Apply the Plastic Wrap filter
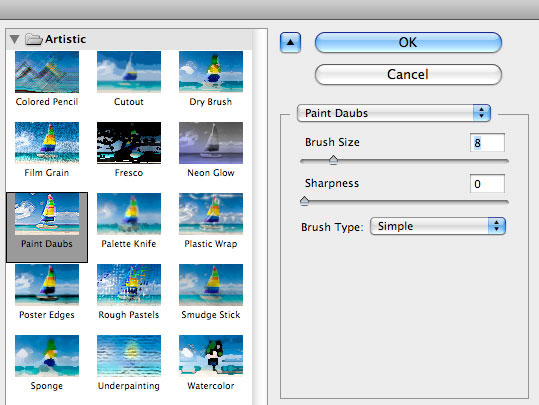 click(211, 214)
